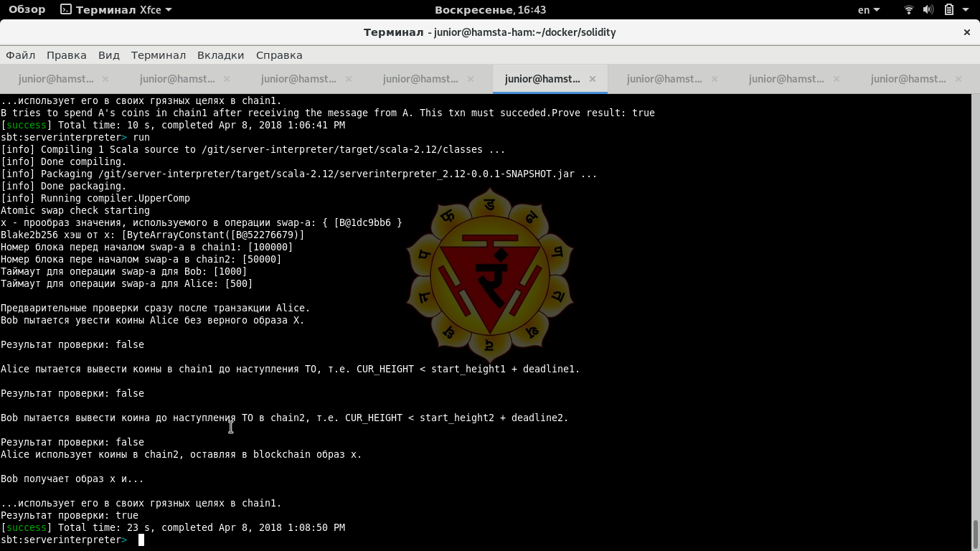
Task: Click the terminal vertical scrollbar thumb
Action: [x=975, y=534]
